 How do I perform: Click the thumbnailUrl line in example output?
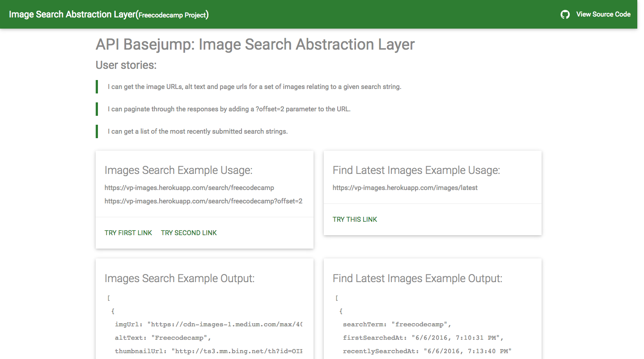(x=208, y=351)
